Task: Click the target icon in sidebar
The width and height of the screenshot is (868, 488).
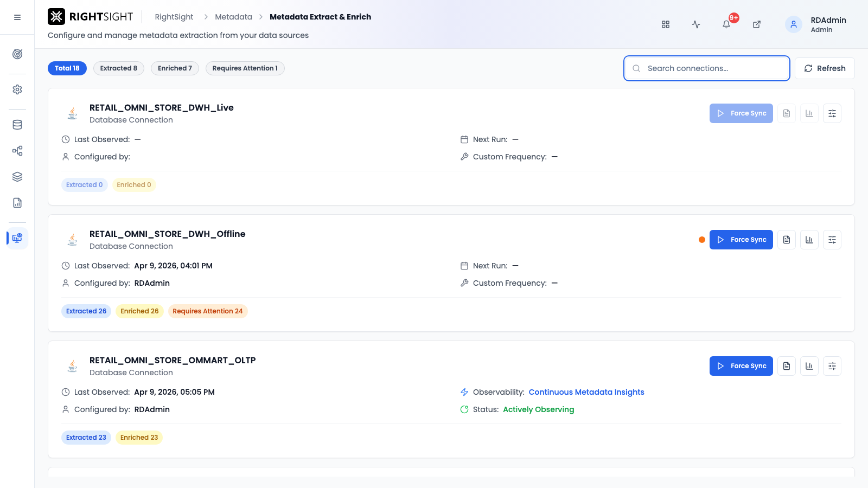Action: pos(17,54)
